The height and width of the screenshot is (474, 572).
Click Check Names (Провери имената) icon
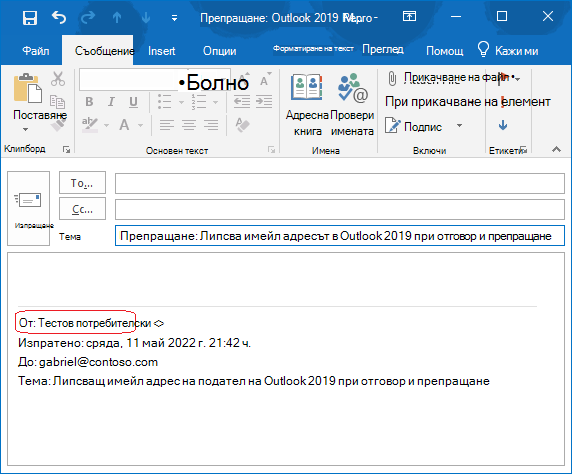[x=352, y=105]
